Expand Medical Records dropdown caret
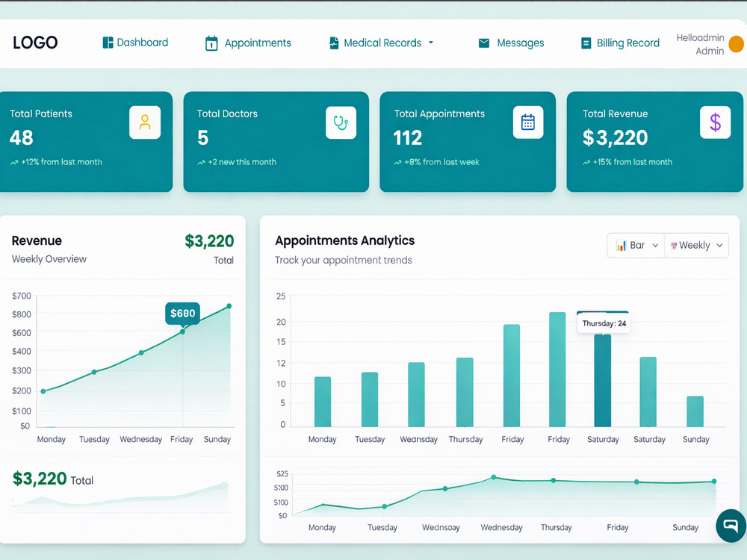 coord(431,43)
